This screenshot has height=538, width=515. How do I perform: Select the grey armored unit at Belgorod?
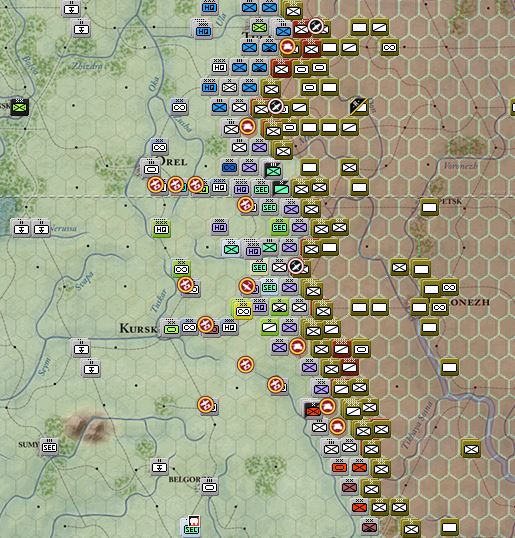click(209, 487)
